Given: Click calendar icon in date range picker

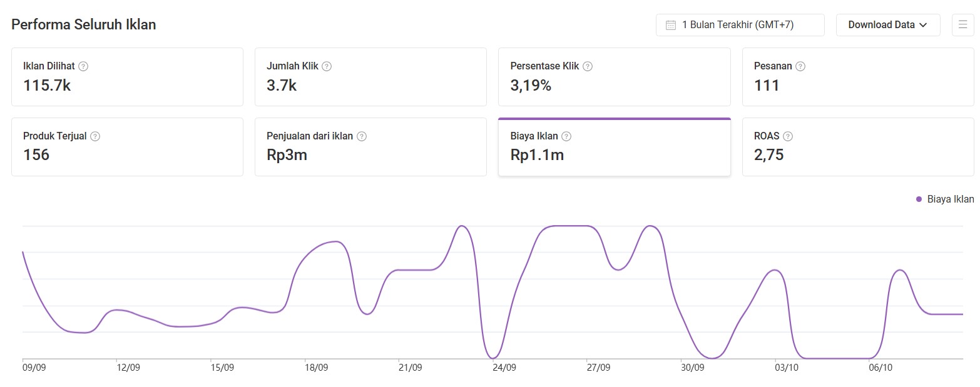Looking at the screenshot, I should tap(670, 25).
